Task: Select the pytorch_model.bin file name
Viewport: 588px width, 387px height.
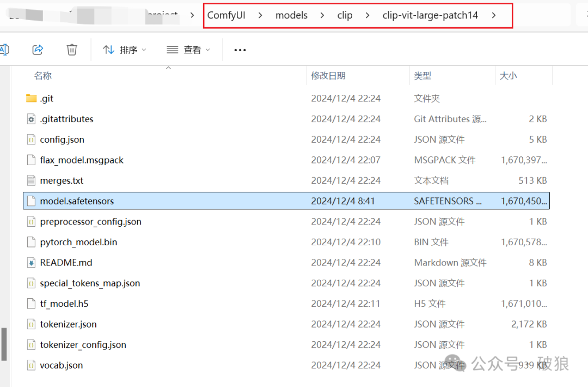Action: click(x=79, y=243)
